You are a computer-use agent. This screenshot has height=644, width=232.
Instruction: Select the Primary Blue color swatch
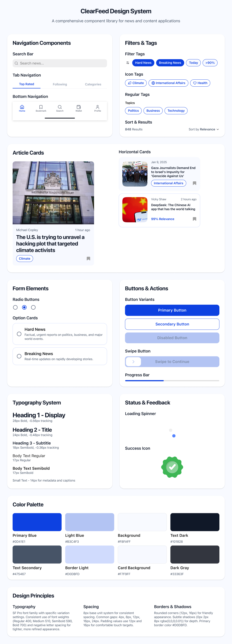click(37, 522)
